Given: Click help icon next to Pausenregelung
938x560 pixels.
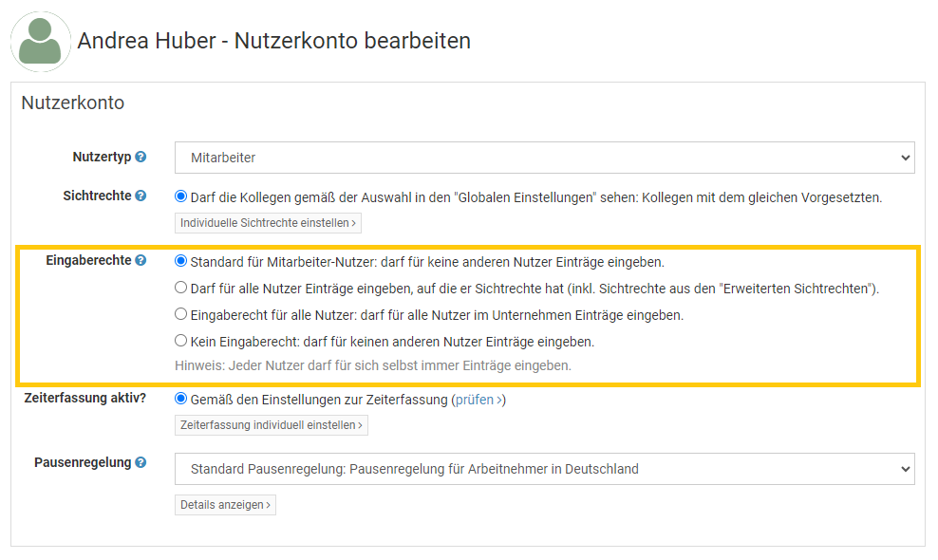Looking at the screenshot, I should tap(141, 463).
